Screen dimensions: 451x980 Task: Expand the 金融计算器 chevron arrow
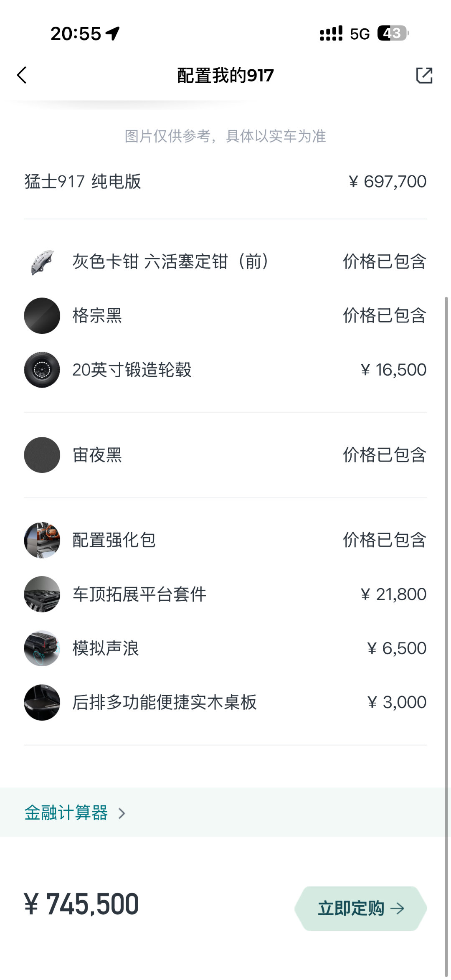click(x=122, y=813)
